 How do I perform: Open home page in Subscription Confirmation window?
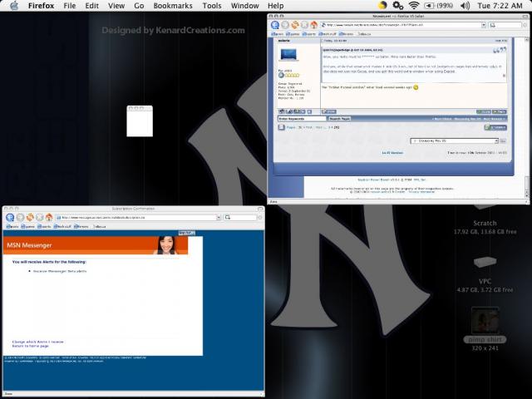pos(49,217)
